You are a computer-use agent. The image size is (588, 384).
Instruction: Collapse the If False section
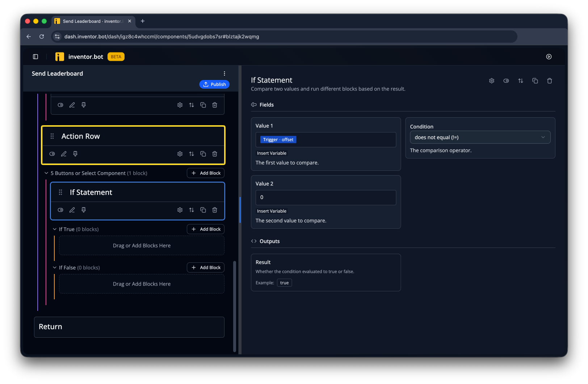[x=55, y=267]
